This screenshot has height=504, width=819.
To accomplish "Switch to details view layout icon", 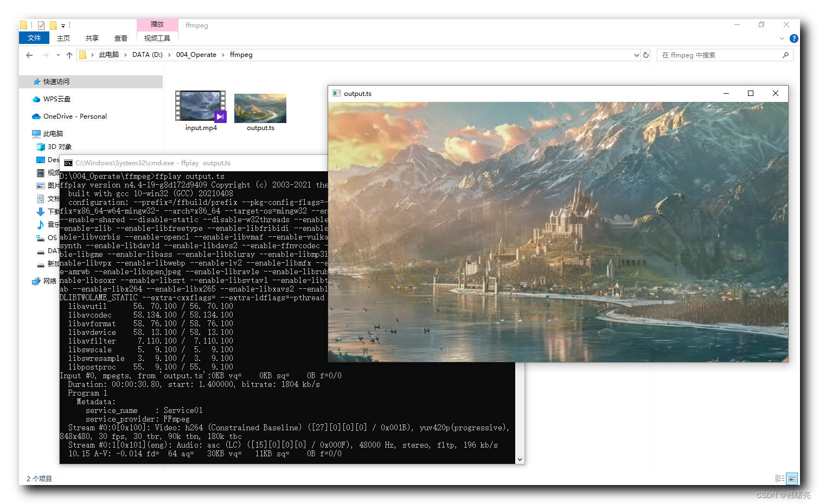I will pyautogui.click(x=779, y=479).
